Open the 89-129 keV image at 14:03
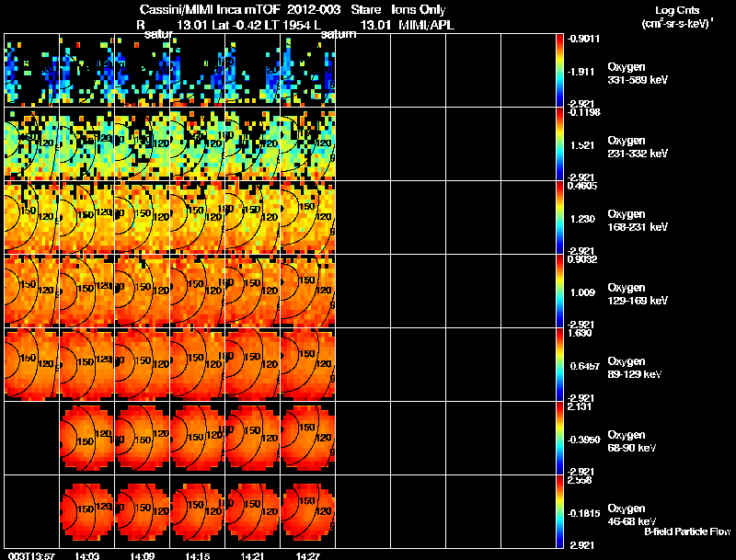The height and width of the screenshot is (560, 736). (86, 364)
